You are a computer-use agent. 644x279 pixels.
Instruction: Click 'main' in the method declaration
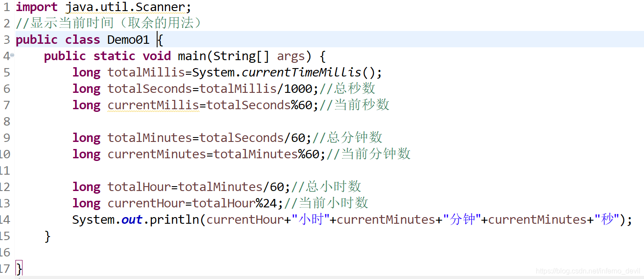pyautogui.click(x=192, y=56)
